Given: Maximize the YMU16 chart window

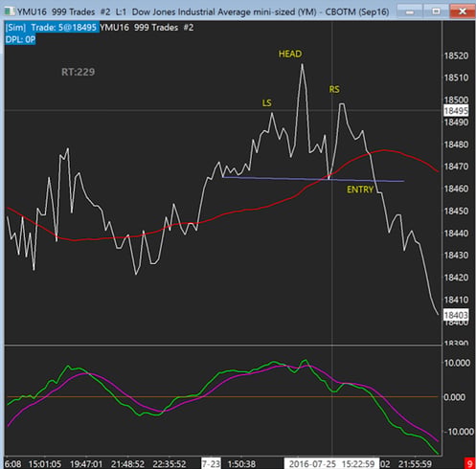Looking at the screenshot, I should [436, 11].
